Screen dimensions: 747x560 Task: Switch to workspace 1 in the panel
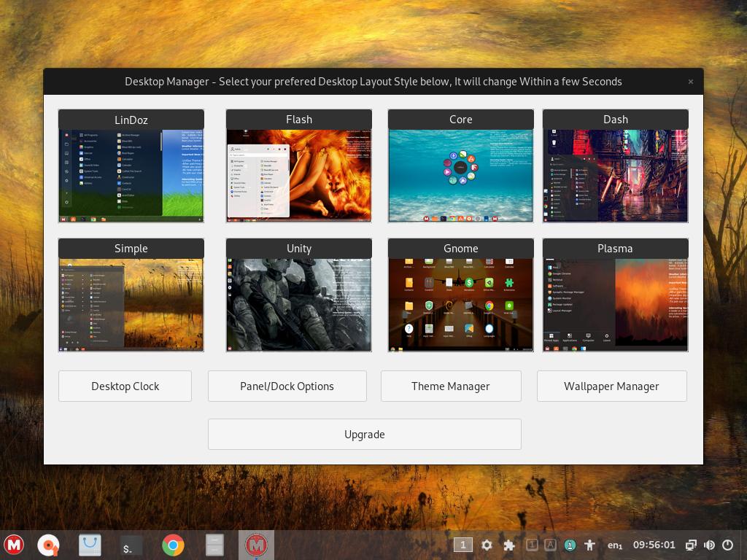tap(462, 545)
